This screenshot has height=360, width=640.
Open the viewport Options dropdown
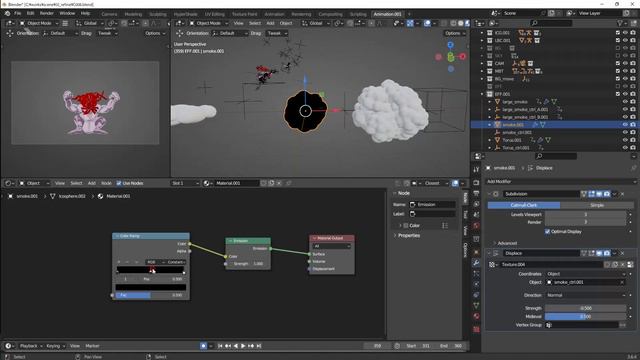coord(455,33)
